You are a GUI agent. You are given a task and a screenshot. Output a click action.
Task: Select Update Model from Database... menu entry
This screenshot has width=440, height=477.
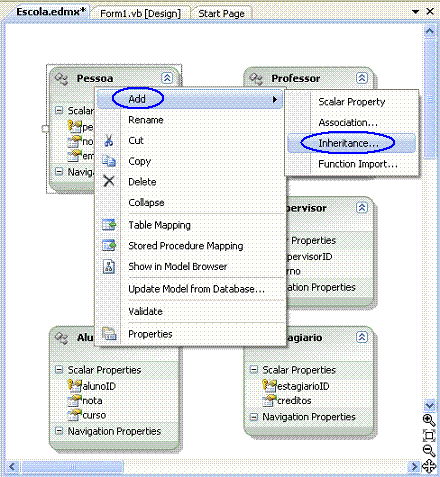pos(196,289)
